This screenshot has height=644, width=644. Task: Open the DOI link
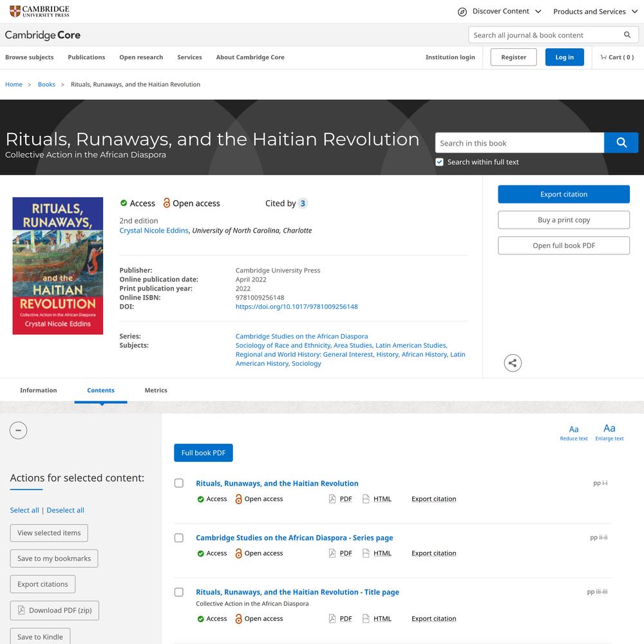296,307
